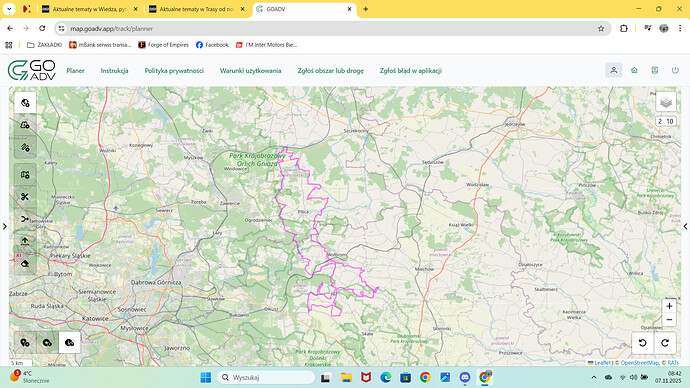This screenshot has width=690, height=388.
Task: Toggle the first bottom-left waypoint mode
Action: click(x=25, y=343)
